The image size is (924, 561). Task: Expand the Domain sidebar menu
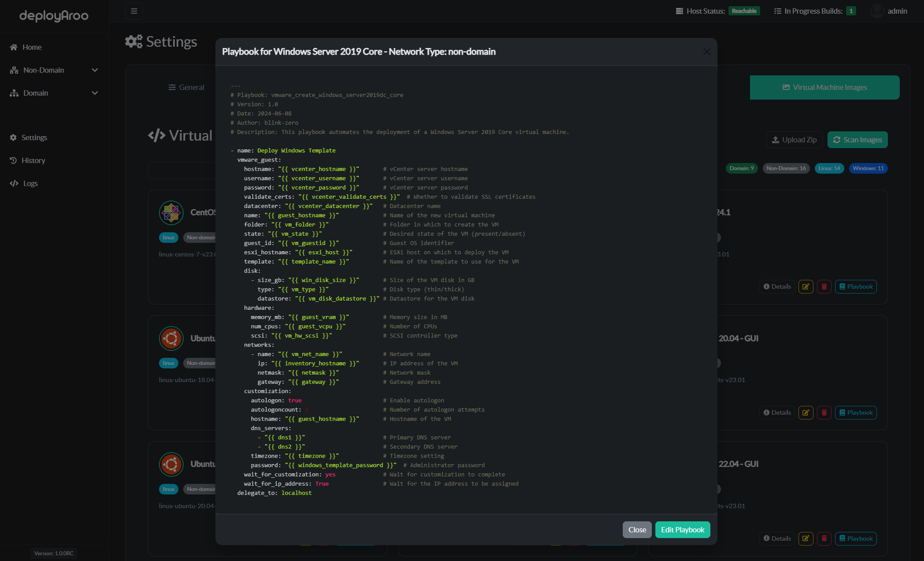pyautogui.click(x=54, y=93)
